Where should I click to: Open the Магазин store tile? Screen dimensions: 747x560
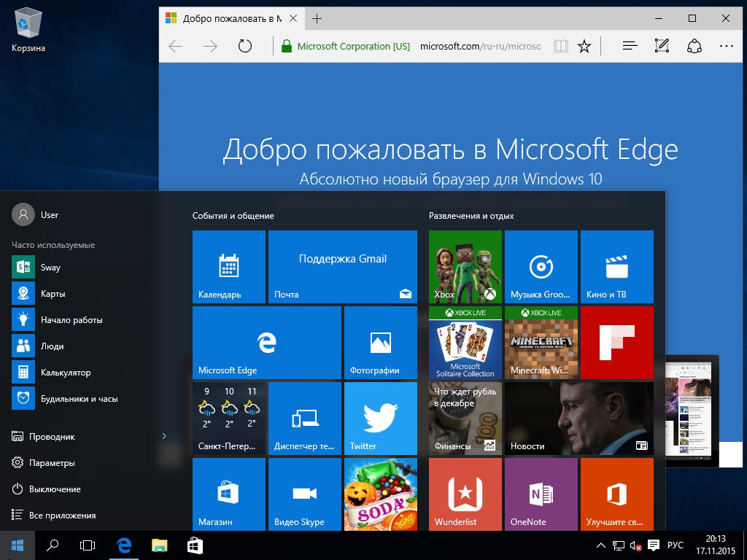coord(228,494)
